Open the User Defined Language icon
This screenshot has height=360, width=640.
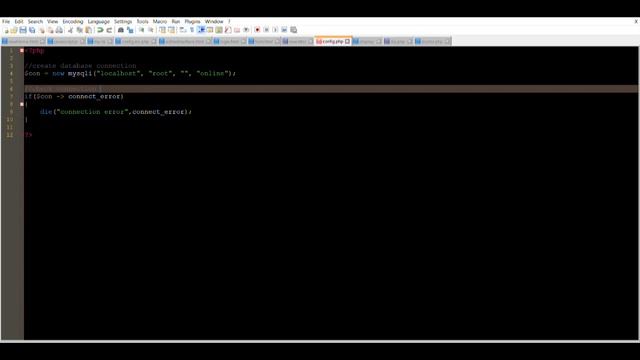coord(210,30)
